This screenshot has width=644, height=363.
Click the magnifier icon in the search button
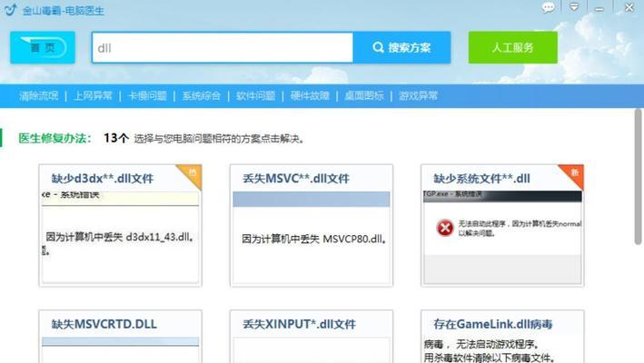[x=378, y=47]
